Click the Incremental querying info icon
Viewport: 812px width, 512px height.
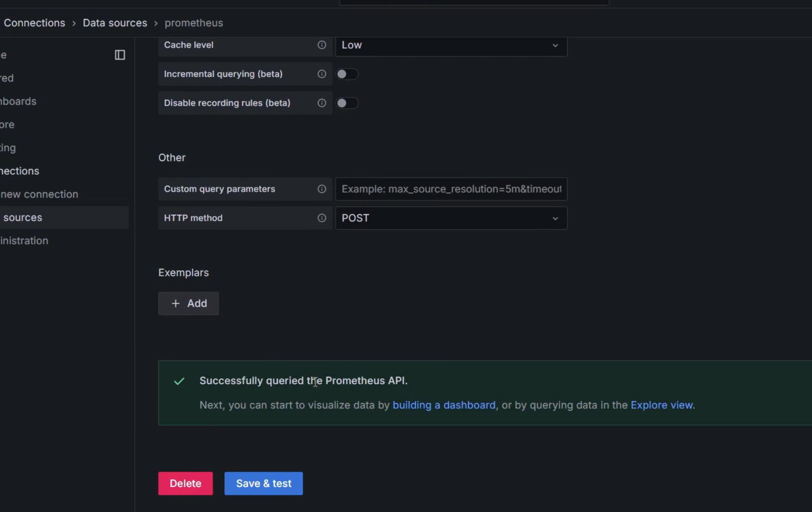click(322, 74)
